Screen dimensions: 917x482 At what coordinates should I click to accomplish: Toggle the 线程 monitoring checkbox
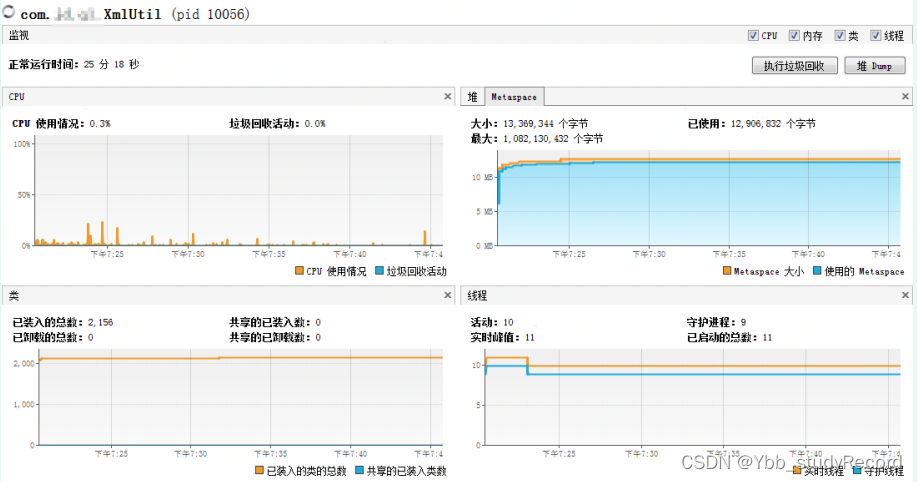pos(875,36)
